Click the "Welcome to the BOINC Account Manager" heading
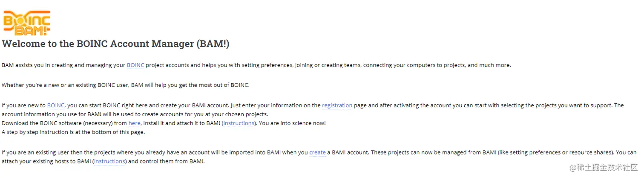Image resolution: width=644 pixels, height=178 pixels. [115, 44]
